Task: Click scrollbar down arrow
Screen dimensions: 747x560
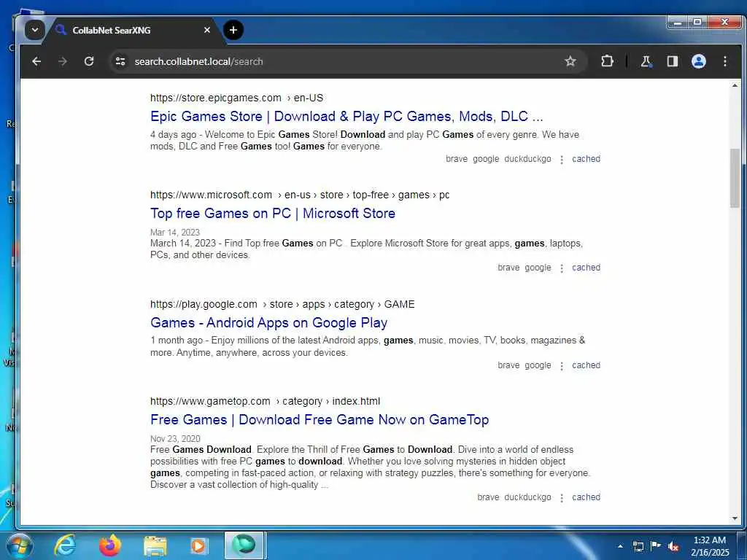Action: tap(734, 518)
